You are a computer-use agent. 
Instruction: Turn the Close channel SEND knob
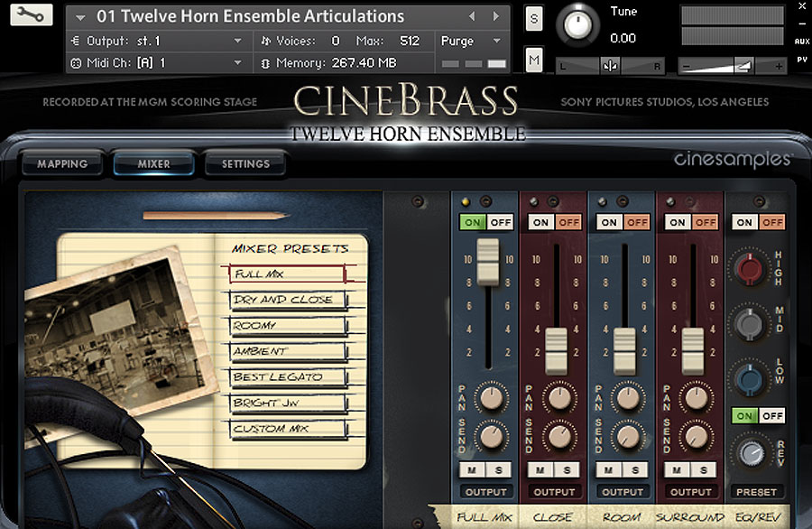pyautogui.click(x=559, y=436)
